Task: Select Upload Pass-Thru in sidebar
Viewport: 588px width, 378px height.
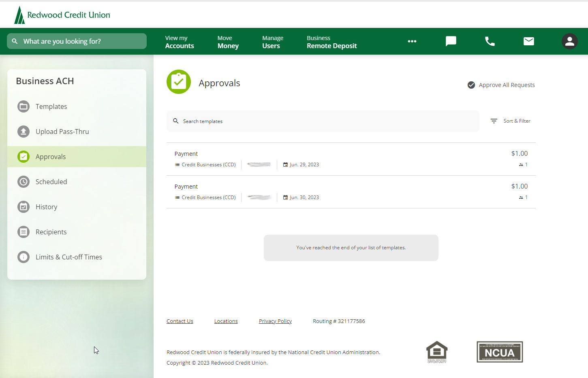Action: [x=77, y=132]
